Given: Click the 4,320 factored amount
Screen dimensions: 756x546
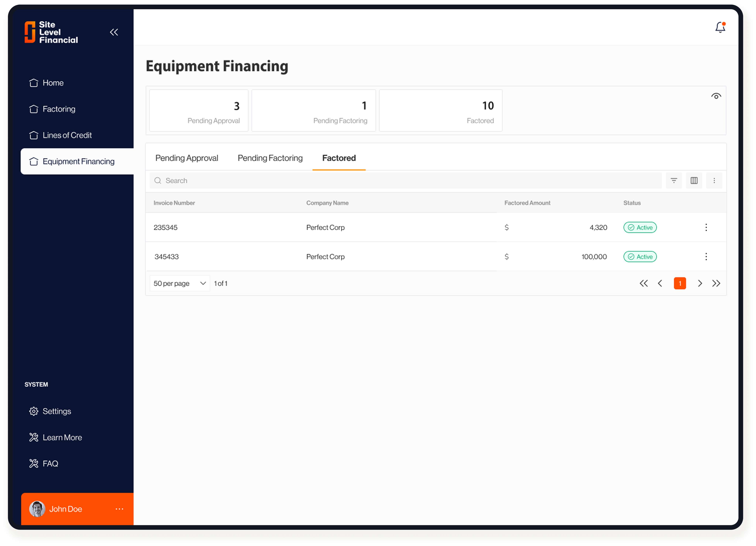Looking at the screenshot, I should (x=598, y=227).
